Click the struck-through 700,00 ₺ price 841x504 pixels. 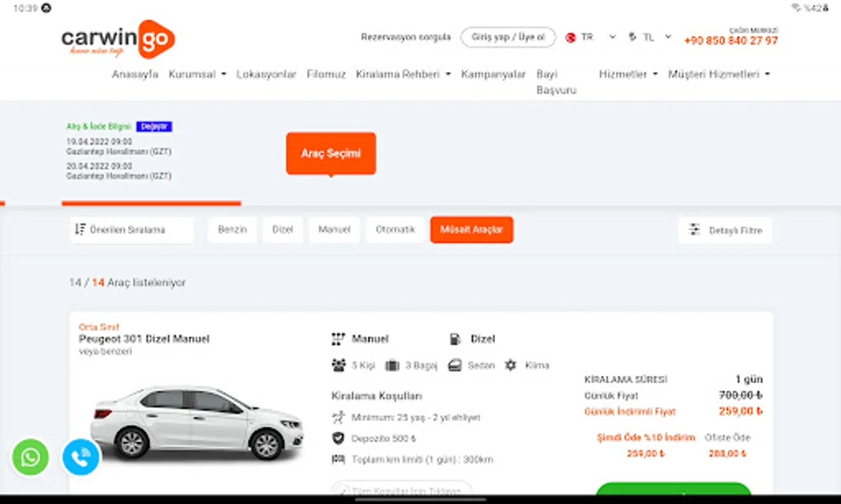(741, 395)
